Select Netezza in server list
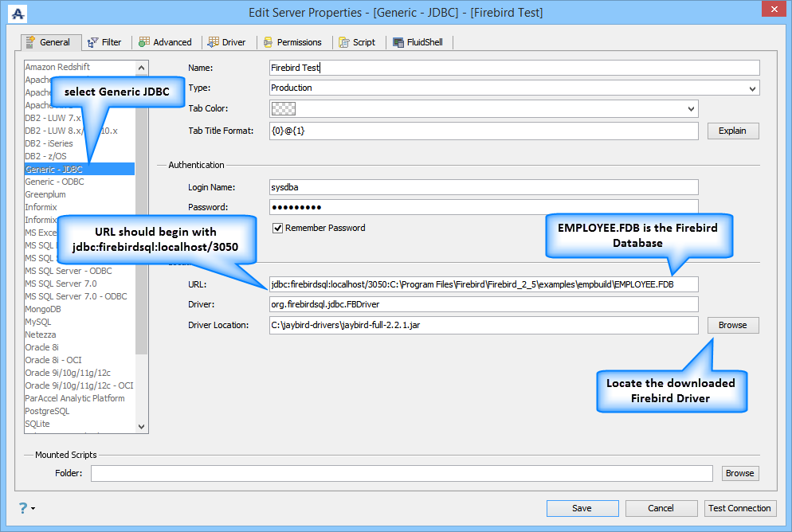792x532 pixels. (x=80, y=334)
